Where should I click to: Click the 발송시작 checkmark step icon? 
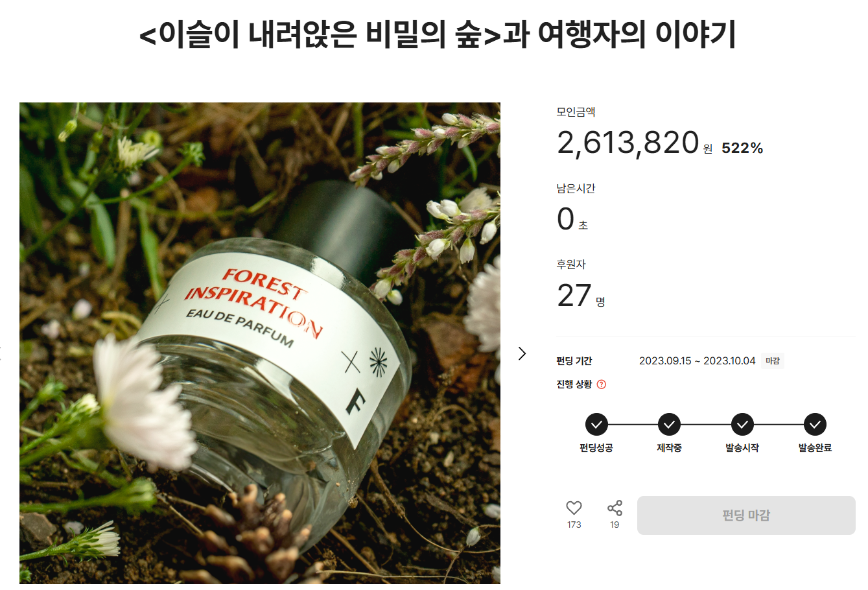click(x=742, y=425)
